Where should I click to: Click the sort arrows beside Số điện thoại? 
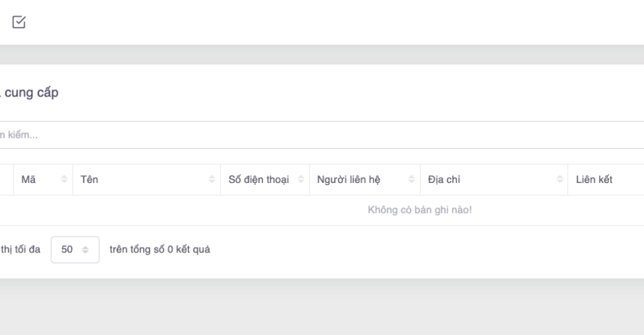click(301, 180)
